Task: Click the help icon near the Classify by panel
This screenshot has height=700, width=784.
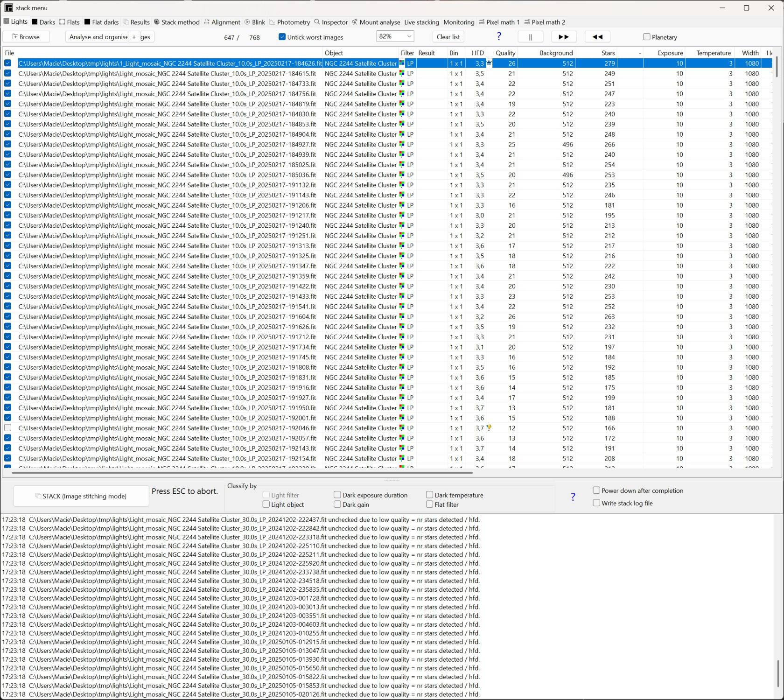Action: click(x=573, y=497)
